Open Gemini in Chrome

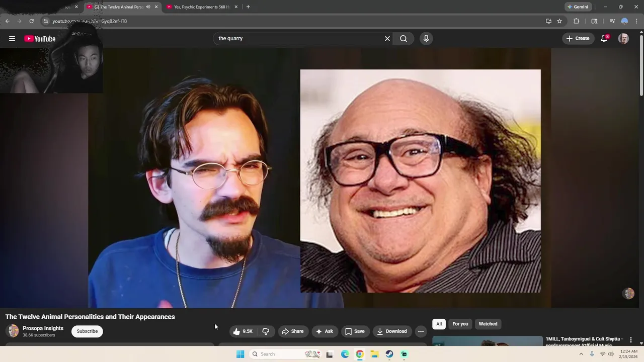click(577, 7)
